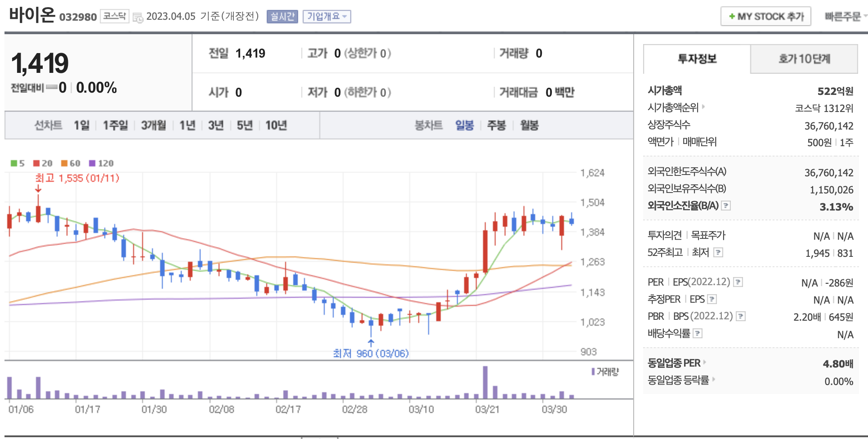The width and height of the screenshot is (868, 439).
Task: Toggle the 실시간 real-time button
Action: pos(282,17)
